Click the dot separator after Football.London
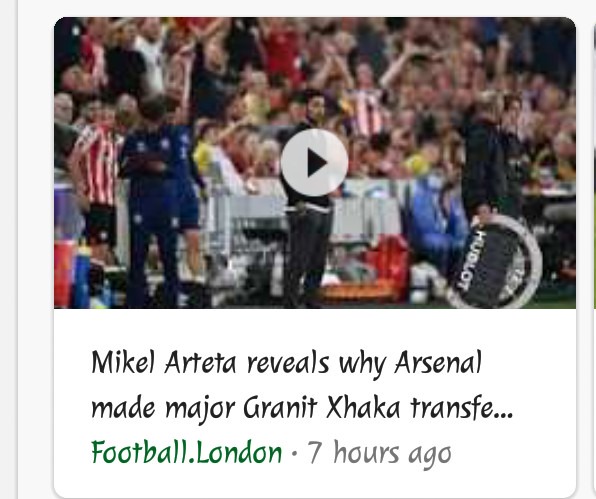The image size is (596, 499). tap(294, 453)
